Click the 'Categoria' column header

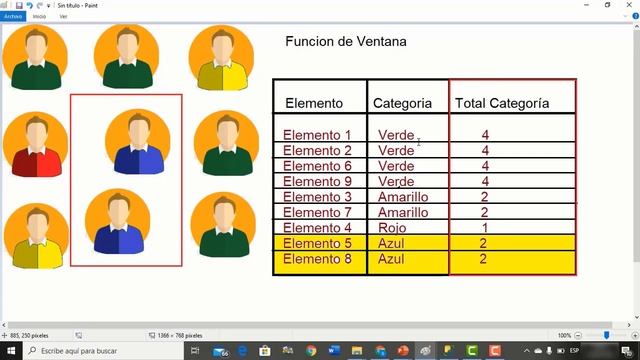[402, 103]
